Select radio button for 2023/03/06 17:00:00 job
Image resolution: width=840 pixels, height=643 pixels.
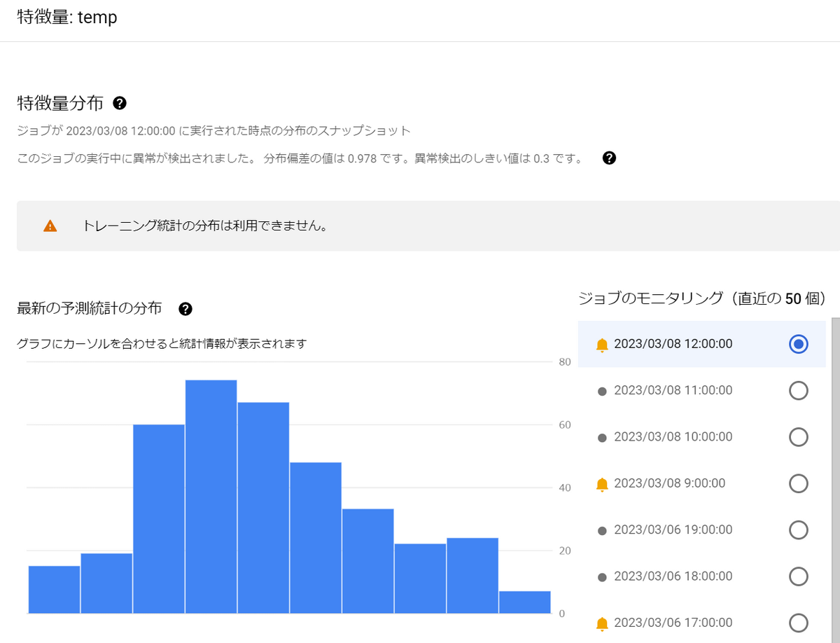point(799,623)
